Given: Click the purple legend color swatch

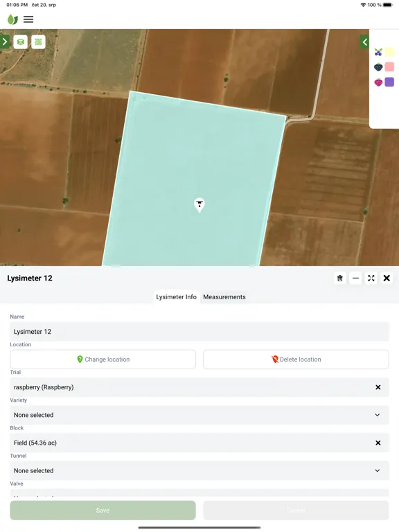Looking at the screenshot, I should (389, 82).
